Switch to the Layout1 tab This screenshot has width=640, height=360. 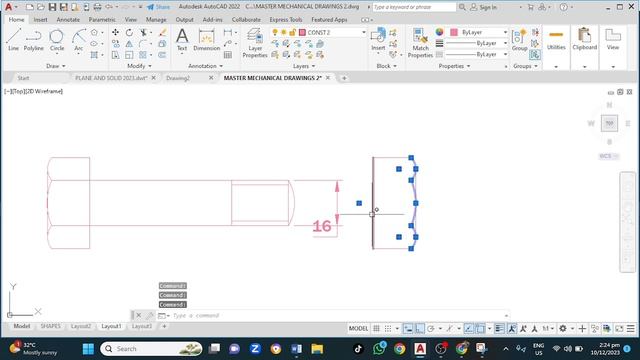(x=111, y=326)
